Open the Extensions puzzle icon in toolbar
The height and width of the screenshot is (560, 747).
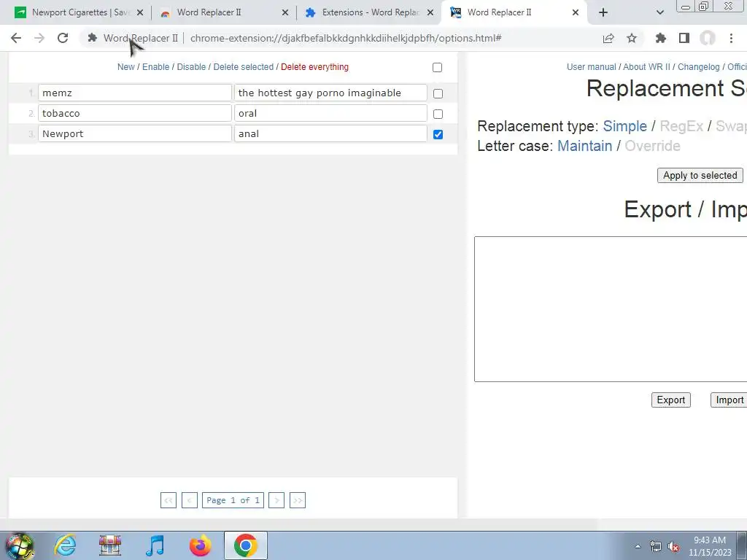(x=660, y=38)
